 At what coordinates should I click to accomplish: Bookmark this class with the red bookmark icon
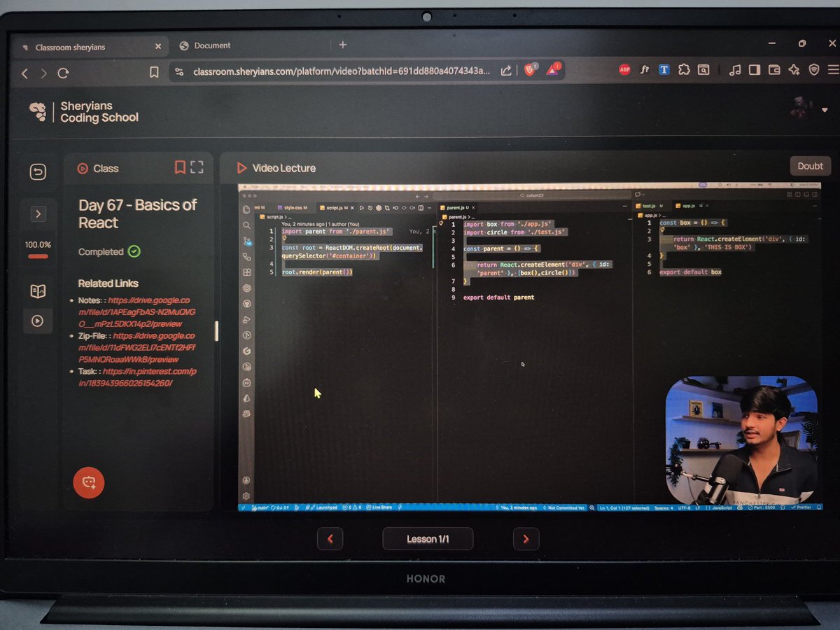click(180, 167)
